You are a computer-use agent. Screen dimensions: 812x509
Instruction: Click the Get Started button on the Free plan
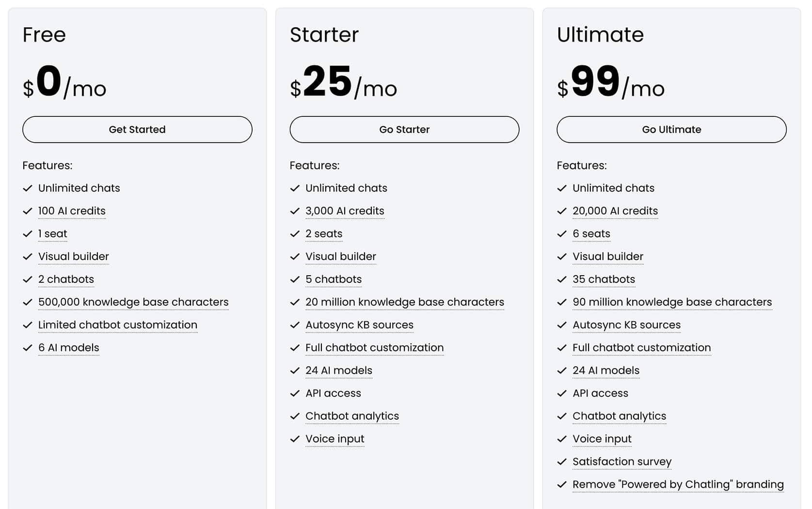coord(137,130)
